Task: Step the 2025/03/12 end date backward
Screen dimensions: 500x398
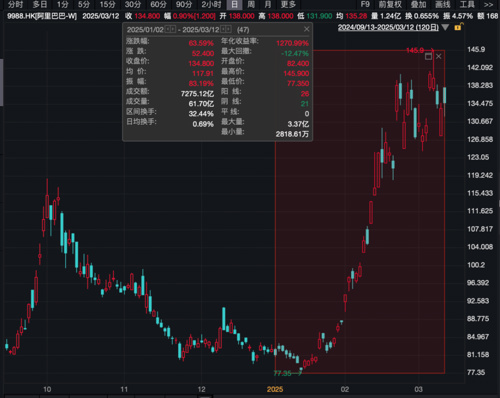Action: [223, 29]
